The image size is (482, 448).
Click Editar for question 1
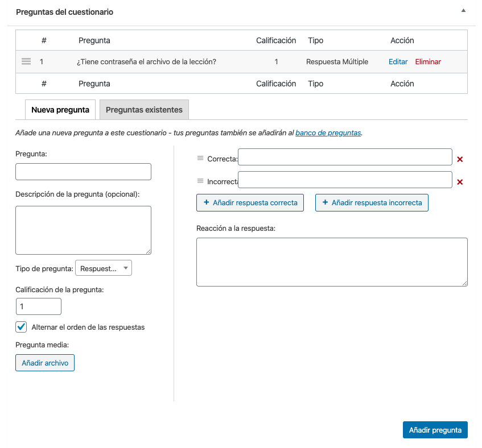[398, 61]
